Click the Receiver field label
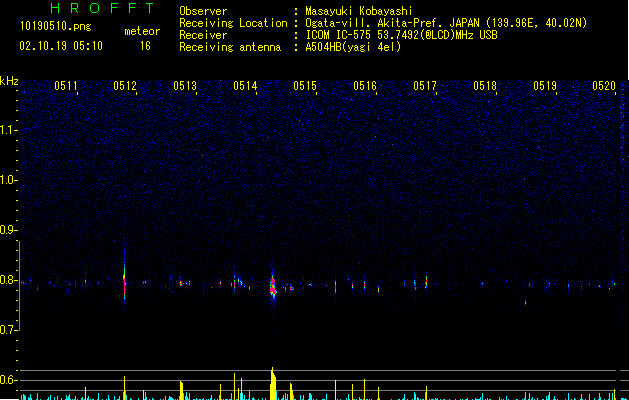 [x=203, y=35]
